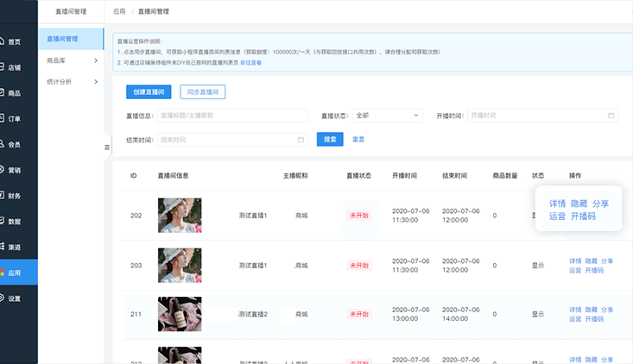This screenshot has height=364, width=633.
Task: Open 会员 members in the sidebar
Action: (13, 144)
